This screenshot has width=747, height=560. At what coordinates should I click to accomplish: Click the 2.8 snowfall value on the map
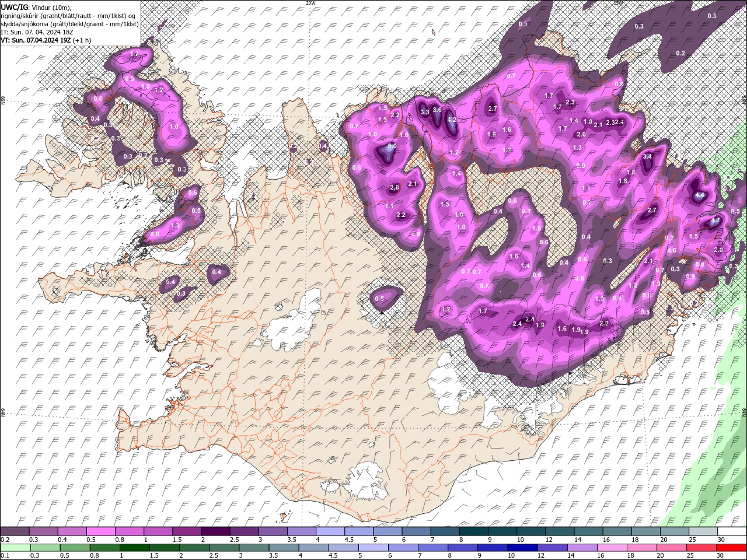395,188
